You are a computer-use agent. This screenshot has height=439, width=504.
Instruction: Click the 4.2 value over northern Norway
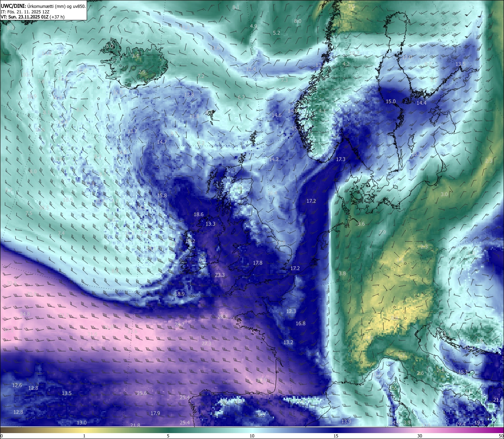[346, 64]
